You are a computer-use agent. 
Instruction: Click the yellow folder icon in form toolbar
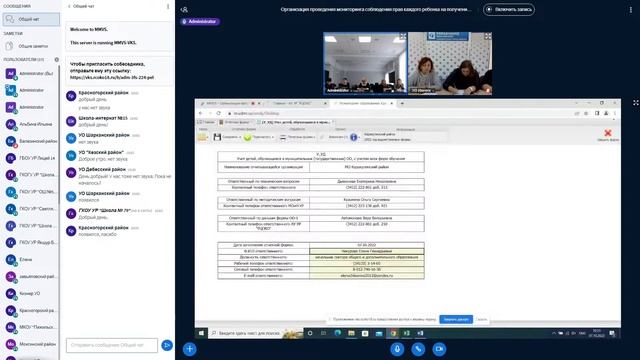pos(202,137)
